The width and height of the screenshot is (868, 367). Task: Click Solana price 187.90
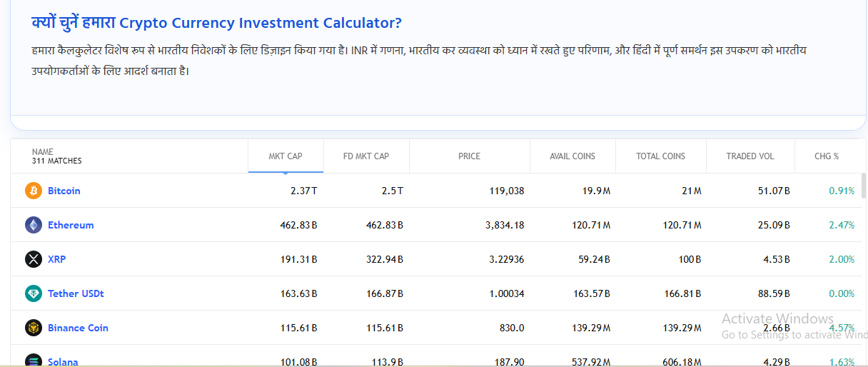click(510, 362)
